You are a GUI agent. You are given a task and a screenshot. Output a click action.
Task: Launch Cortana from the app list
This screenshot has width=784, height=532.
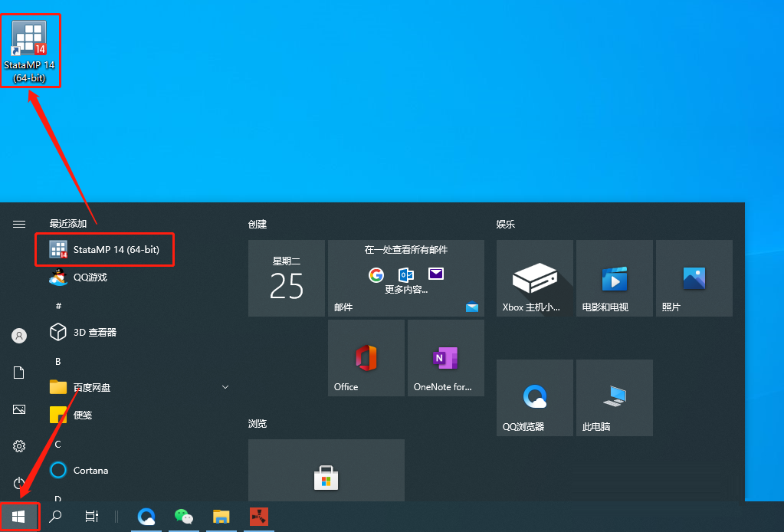[90, 470]
